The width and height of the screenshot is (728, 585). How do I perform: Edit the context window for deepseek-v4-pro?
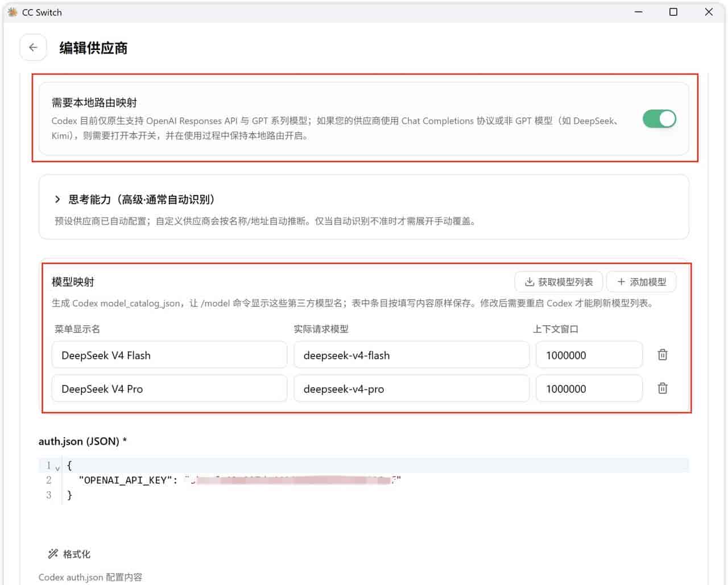point(589,389)
